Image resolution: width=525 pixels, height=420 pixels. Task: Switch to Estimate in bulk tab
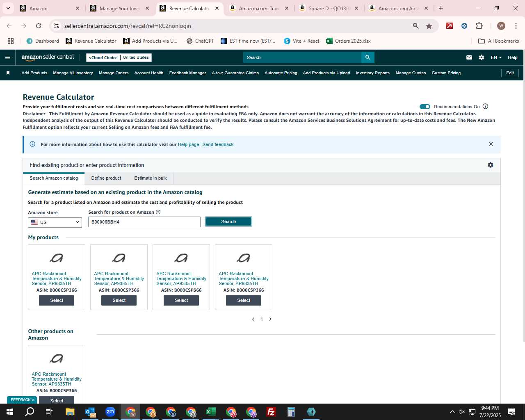tap(151, 178)
